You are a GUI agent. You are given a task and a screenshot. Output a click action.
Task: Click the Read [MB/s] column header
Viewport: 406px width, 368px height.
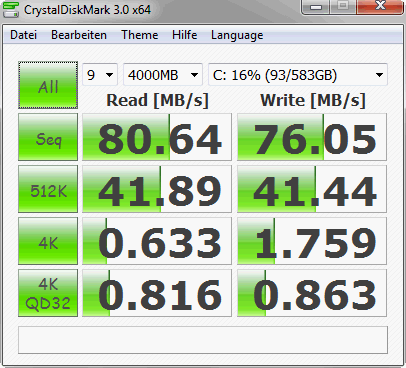157,100
